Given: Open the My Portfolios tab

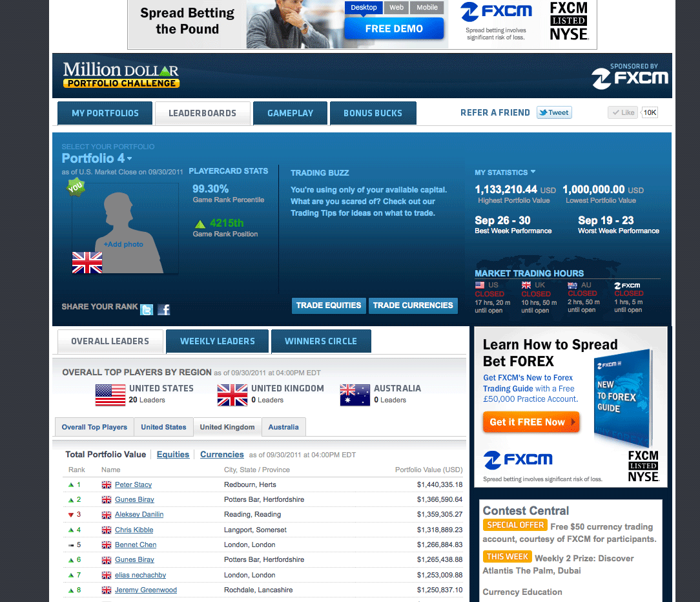Looking at the screenshot, I should tap(105, 114).
